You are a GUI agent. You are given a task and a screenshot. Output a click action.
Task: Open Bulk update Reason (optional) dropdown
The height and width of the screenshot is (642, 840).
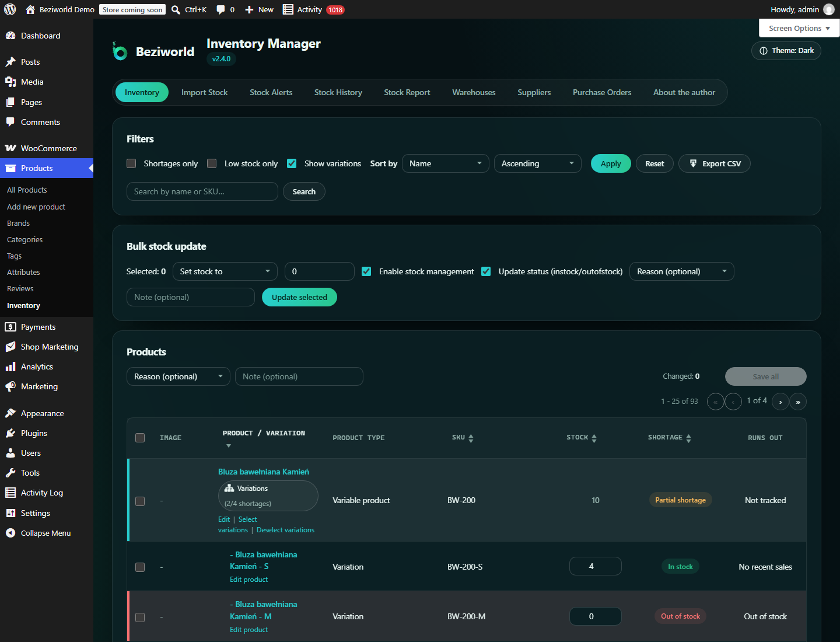[682, 271]
